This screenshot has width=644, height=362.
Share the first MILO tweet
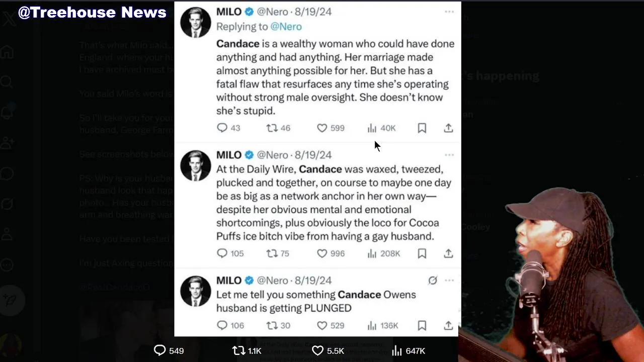point(448,128)
